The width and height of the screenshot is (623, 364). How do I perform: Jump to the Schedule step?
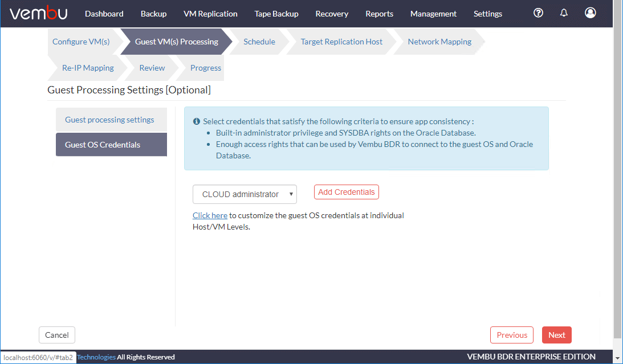pyautogui.click(x=259, y=42)
